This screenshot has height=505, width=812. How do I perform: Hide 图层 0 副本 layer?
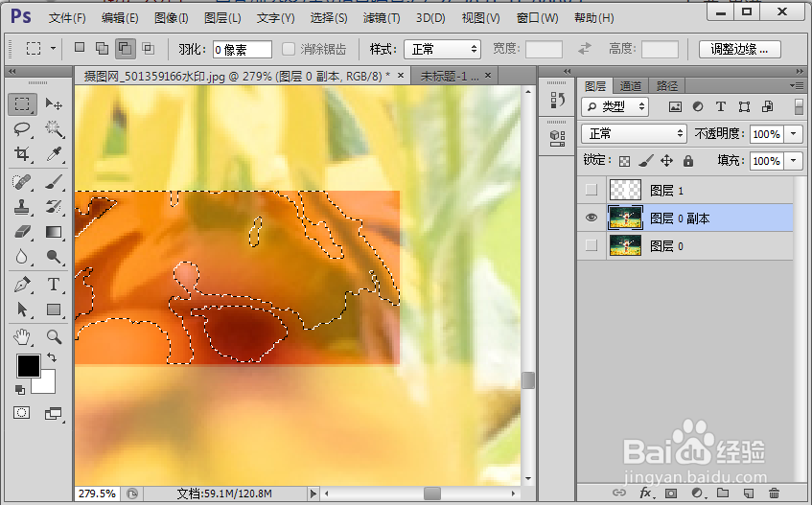pyautogui.click(x=591, y=218)
